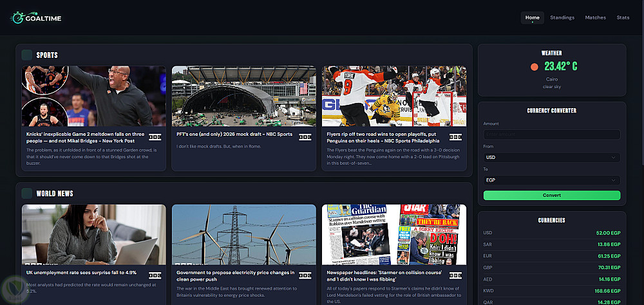
Task: Click the USD row in Currencies
Action: 552,233
